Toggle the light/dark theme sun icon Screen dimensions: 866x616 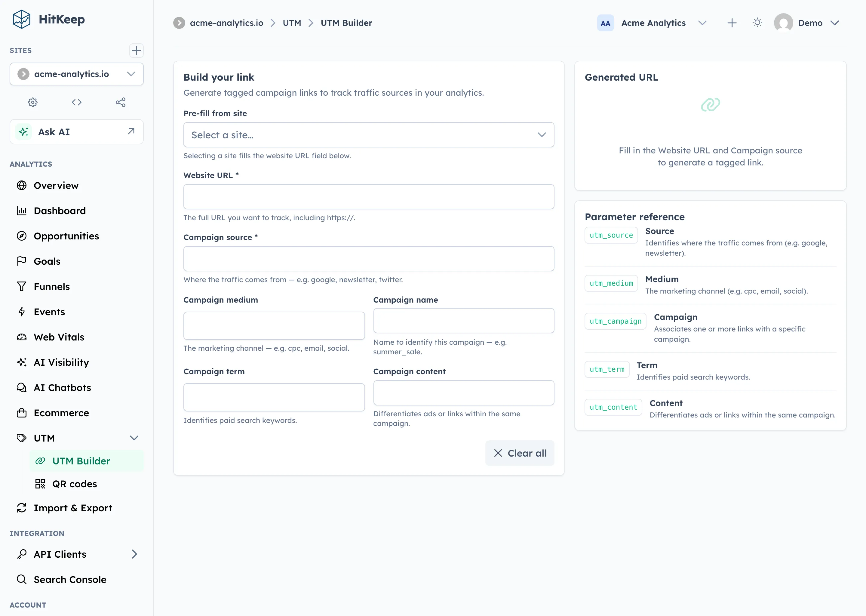click(757, 23)
